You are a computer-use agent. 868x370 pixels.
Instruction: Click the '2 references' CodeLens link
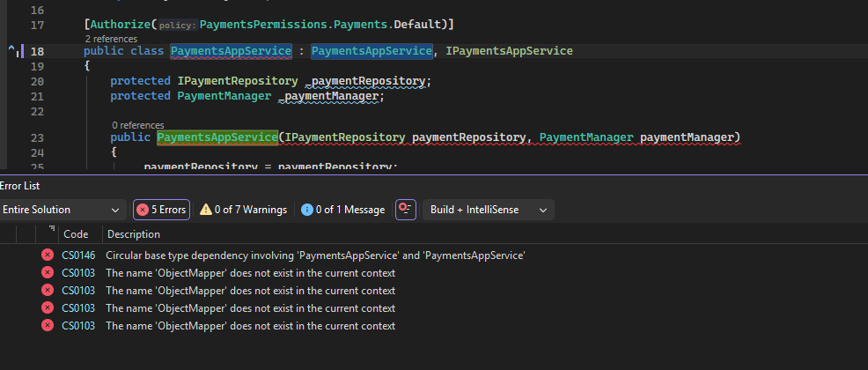111,39
